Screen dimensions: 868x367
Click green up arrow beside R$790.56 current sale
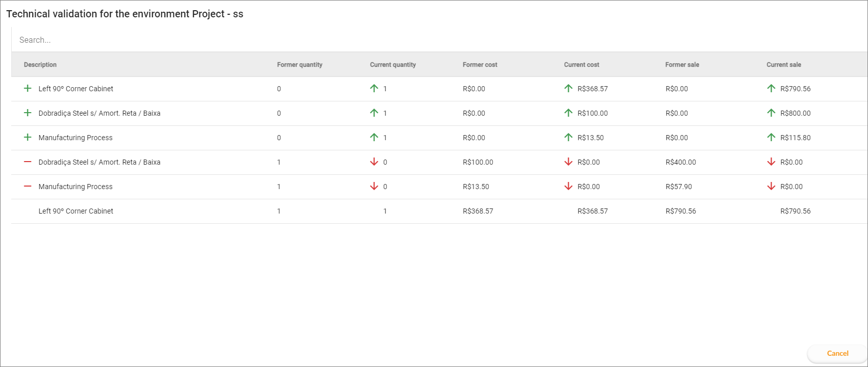point(771,88)
